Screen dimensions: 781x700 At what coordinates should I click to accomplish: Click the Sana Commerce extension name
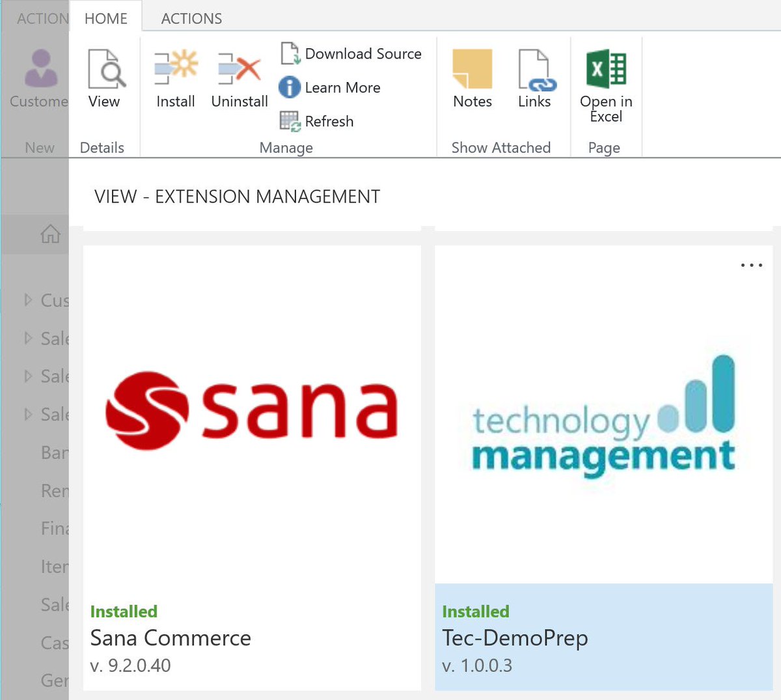click(x=171, y=637)
